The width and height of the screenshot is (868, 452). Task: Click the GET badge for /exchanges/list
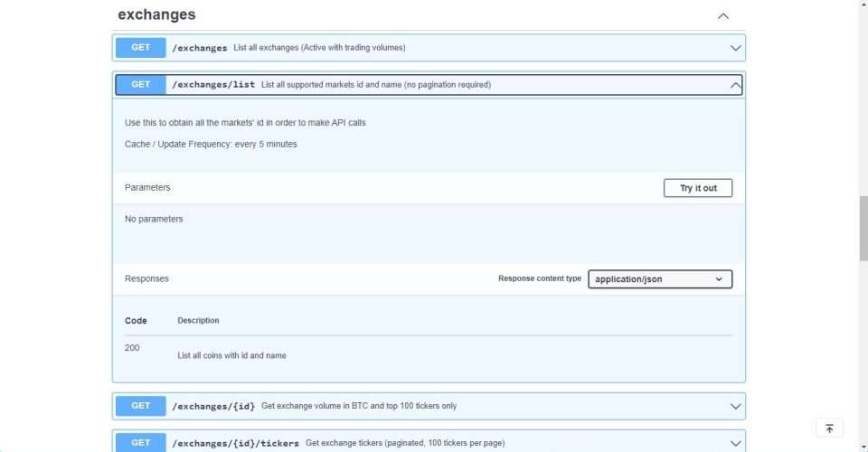pyautogui.click(x=141, y=85)
